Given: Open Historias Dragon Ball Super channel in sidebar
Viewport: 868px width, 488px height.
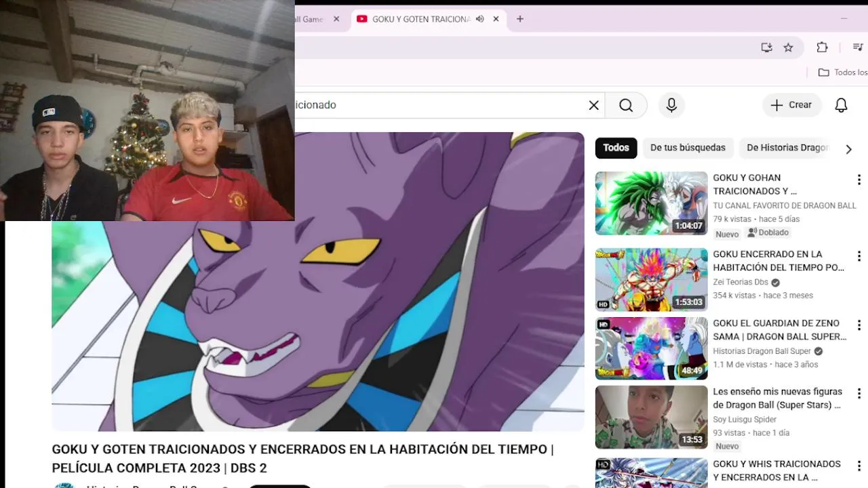Looking at the screenshot, I should click(762, 351).
